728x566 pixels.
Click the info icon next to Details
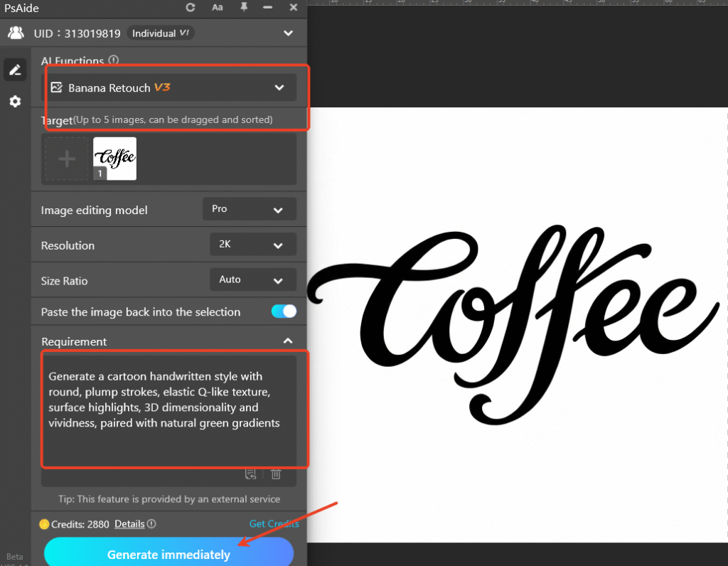tap(151, 524)
